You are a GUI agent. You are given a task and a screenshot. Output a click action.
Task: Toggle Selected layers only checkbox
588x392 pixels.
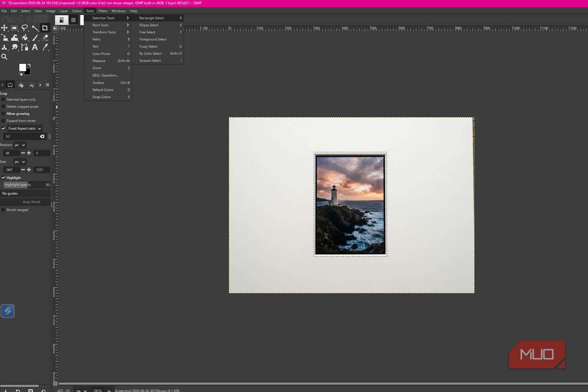3,100
